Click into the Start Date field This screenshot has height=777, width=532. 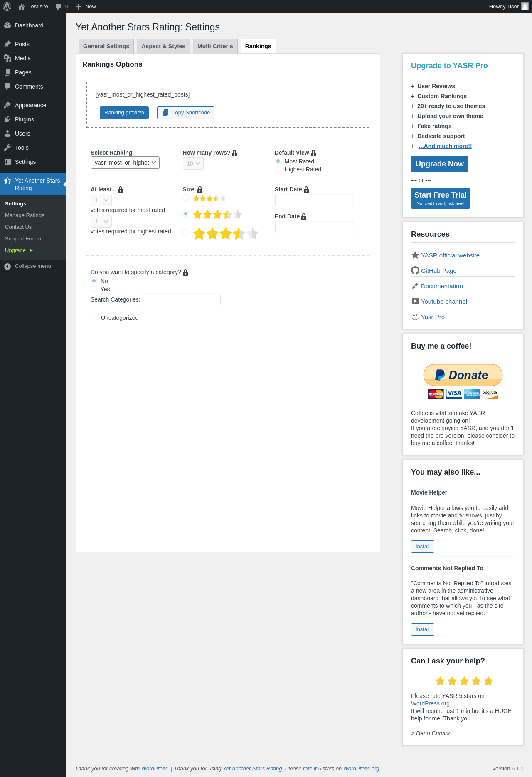pyautogui.click(x=314, y=200)
